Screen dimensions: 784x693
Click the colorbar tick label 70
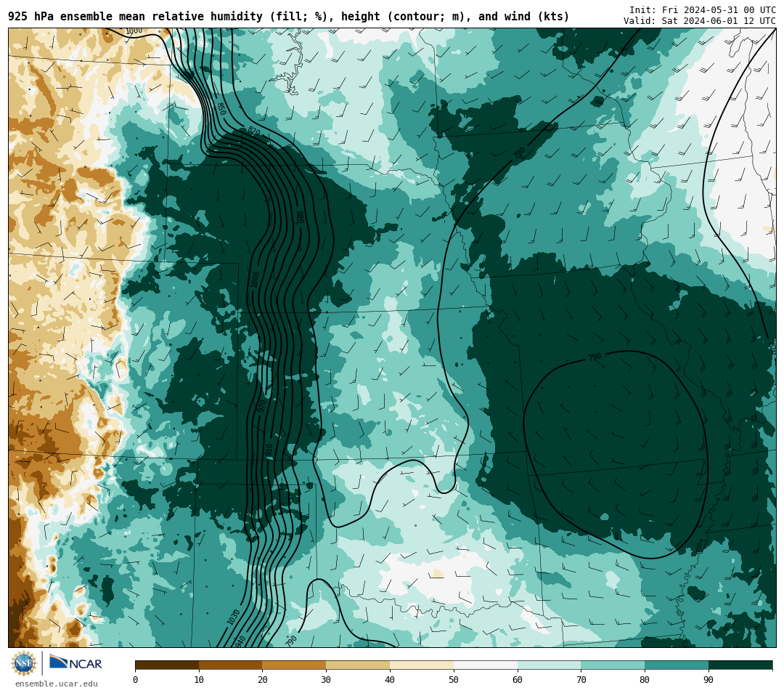581,679
